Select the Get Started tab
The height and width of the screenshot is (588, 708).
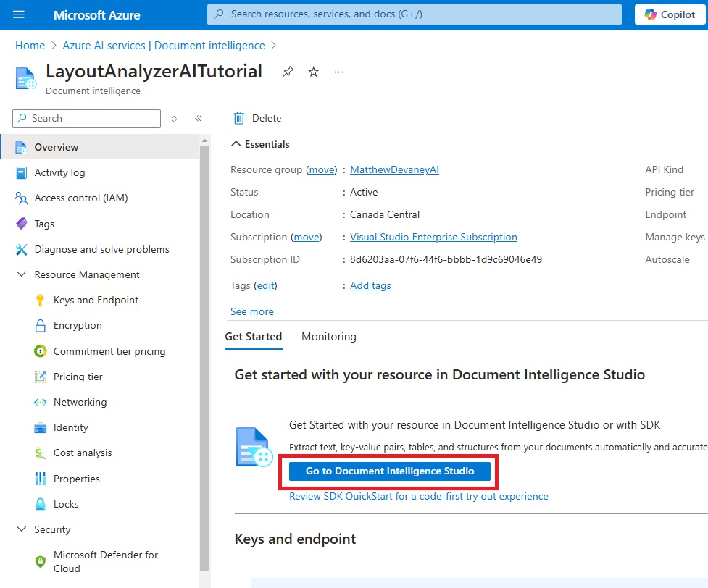pos(254,337)
